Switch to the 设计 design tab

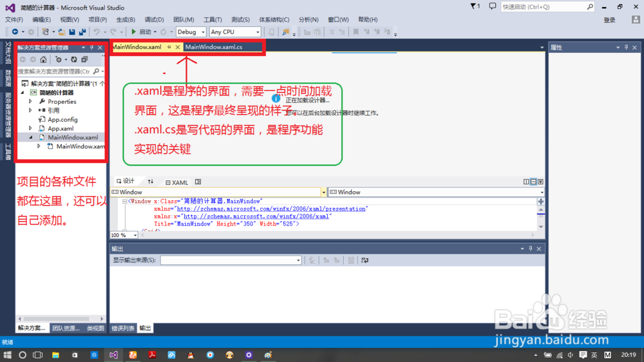pos(126,181)
